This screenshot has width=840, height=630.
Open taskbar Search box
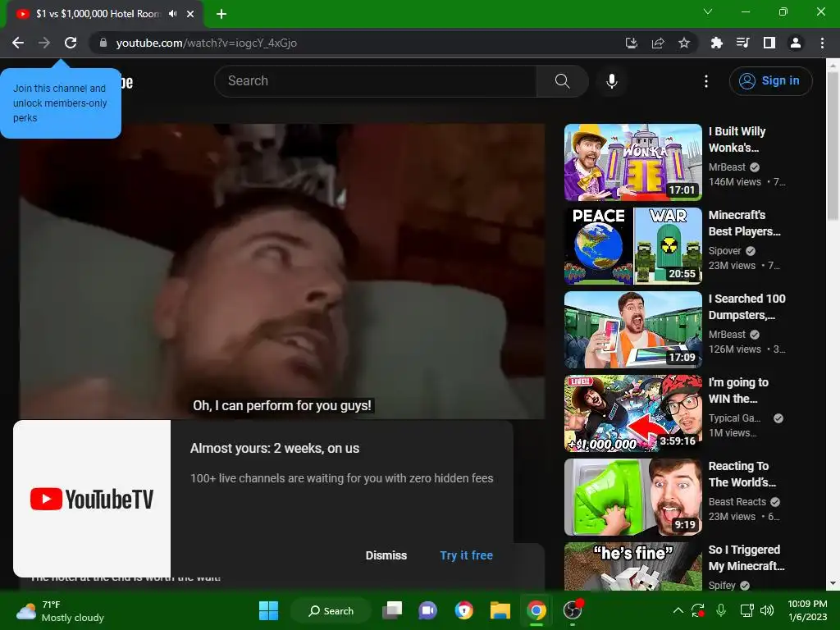click(331, 610)
